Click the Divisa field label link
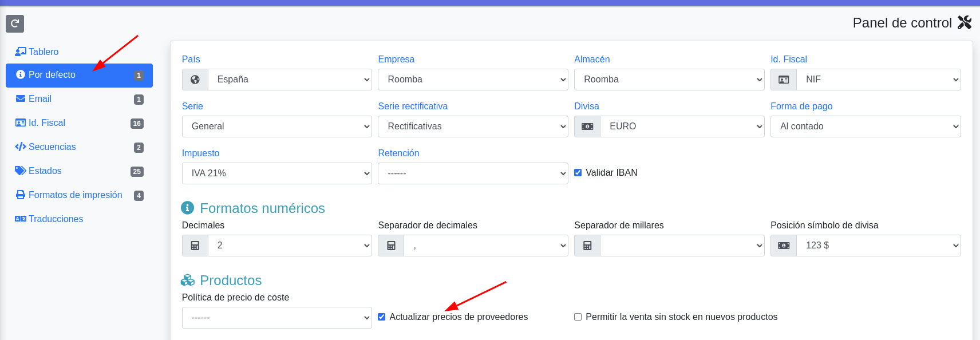Screen dimensions: 980x340 (587, 106)
